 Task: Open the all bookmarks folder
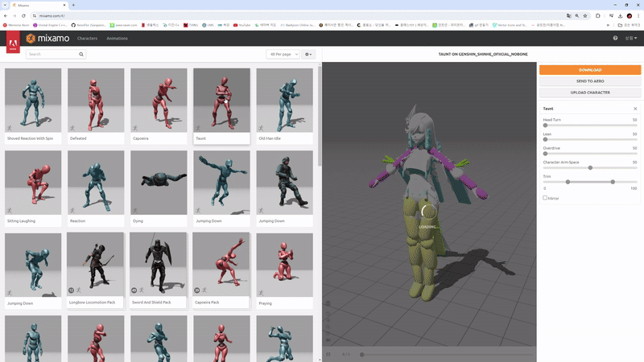(629, 25)
